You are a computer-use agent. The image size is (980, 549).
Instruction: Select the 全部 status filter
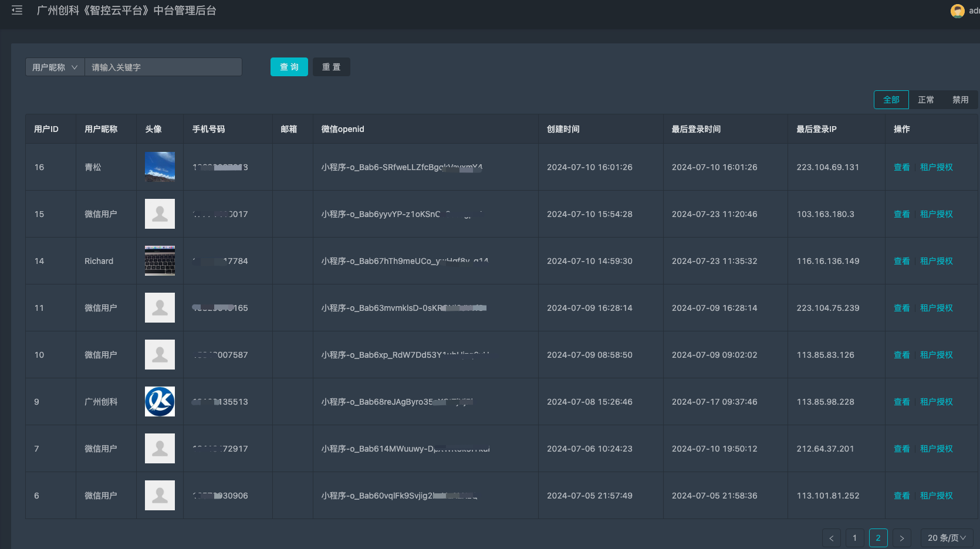891,100
